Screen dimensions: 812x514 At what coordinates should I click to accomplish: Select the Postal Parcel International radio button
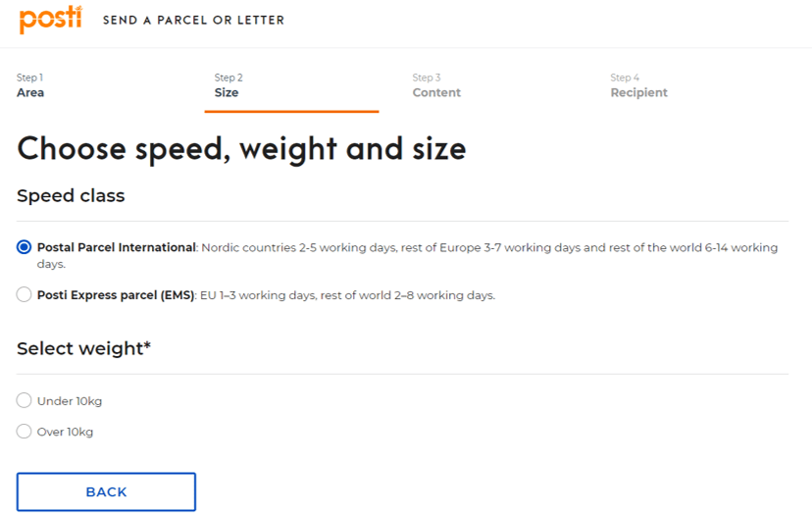25,247
